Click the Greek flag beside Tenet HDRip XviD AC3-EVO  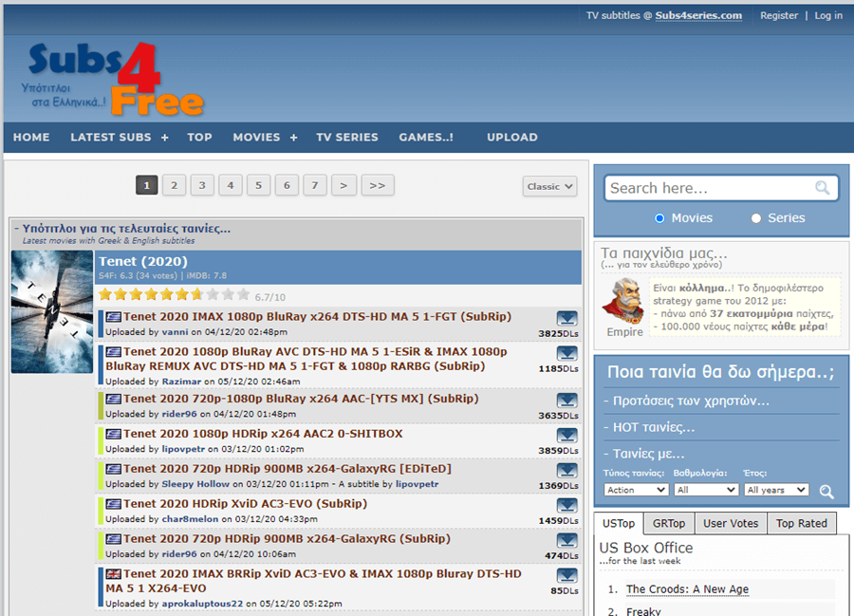[x=113, y=504]
